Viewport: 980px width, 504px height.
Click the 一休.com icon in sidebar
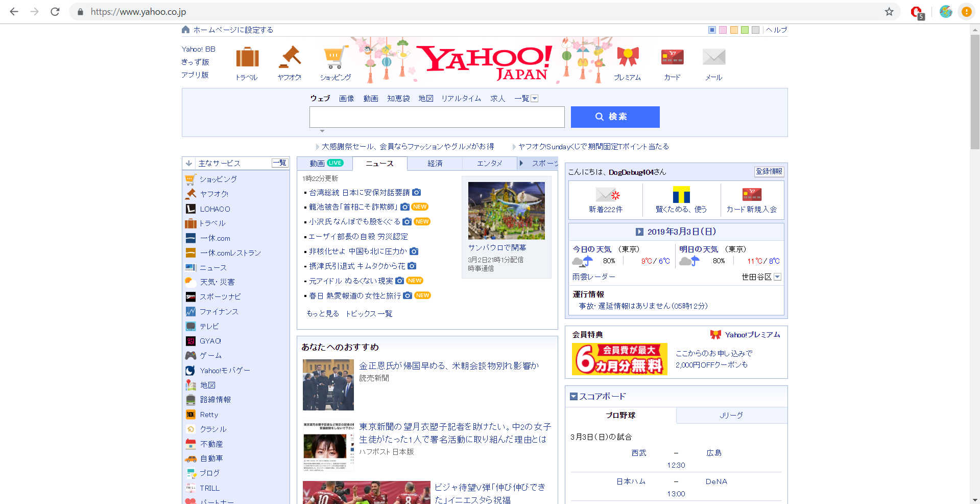pyautogui.click(x=190, y=238)
